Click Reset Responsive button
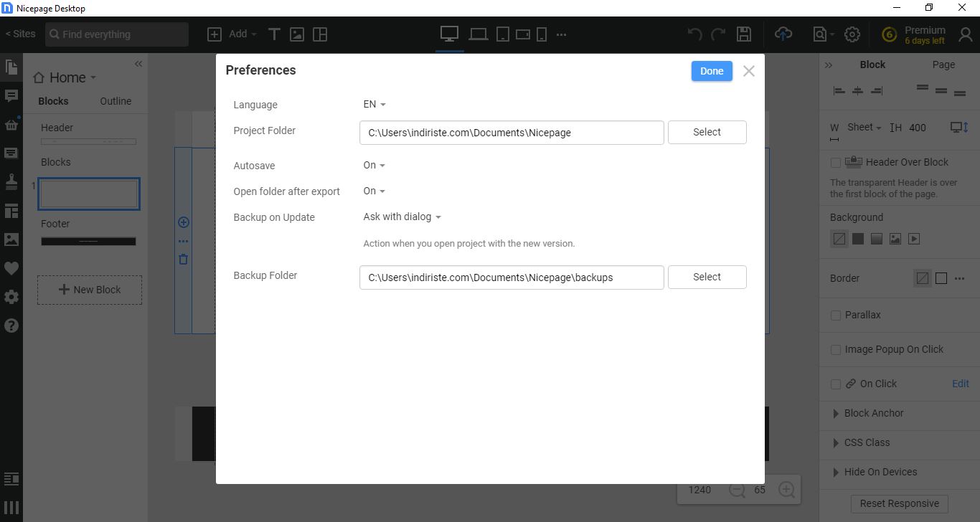The height and width of the screenshot is (522, 980). click(900, 503)
